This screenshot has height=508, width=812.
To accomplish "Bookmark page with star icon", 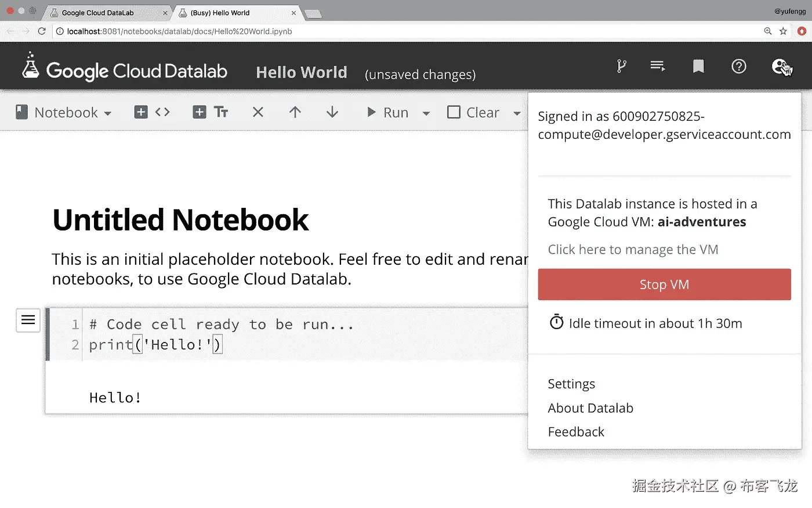I will (x=784, y=31).
